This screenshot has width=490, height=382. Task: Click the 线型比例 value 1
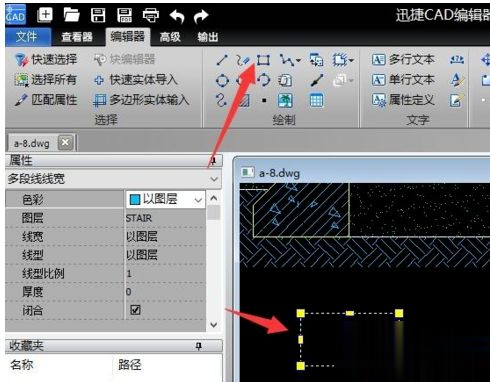(x=129, y=274)
